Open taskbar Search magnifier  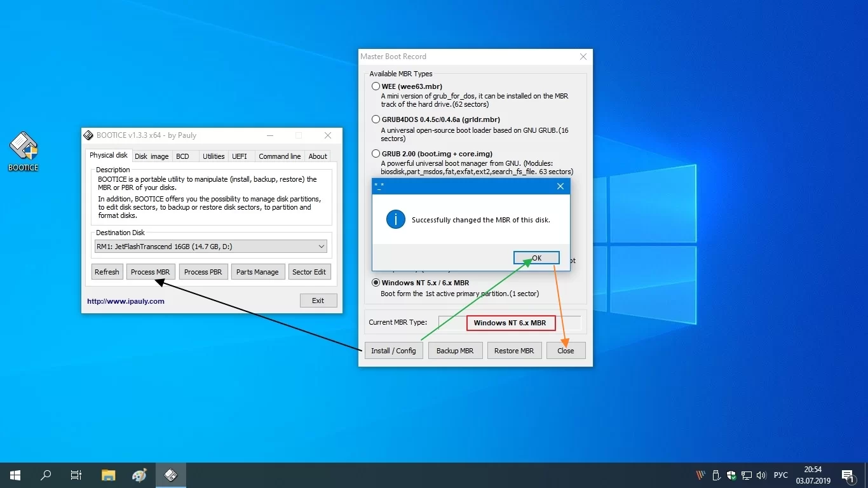(x=46, y=475)
